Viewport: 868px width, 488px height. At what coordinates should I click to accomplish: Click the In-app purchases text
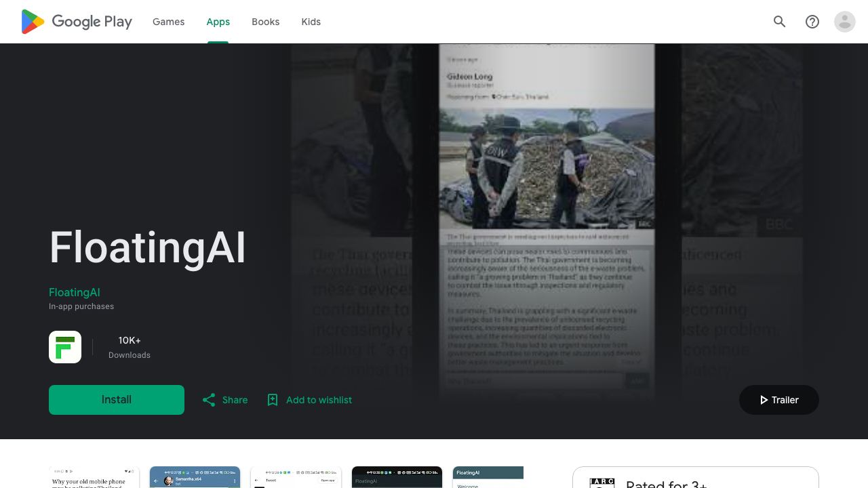click(81, 306)
